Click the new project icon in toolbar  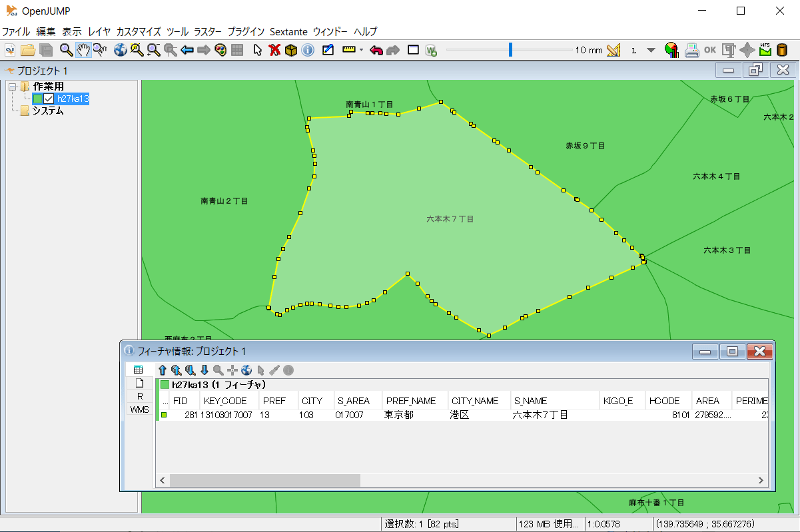tap(9, 50)
